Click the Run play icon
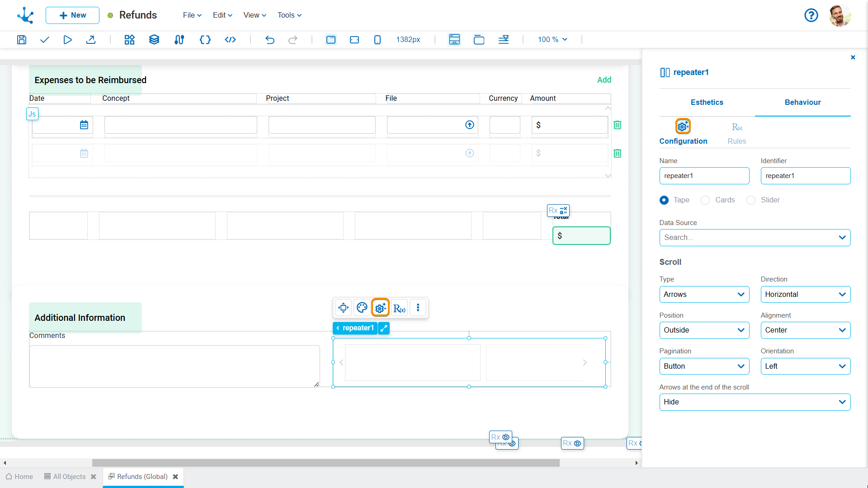 coord(67,40)
